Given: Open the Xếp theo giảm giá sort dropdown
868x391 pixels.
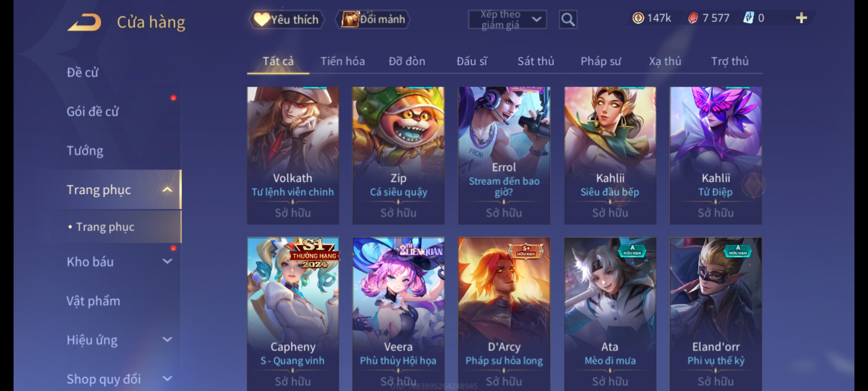Looking at the screenshot, I should pyautogui.click(x=507, y=20).
